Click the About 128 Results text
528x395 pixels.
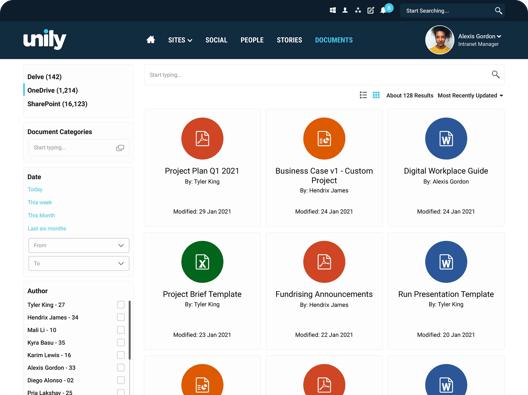tap(409, 96)
